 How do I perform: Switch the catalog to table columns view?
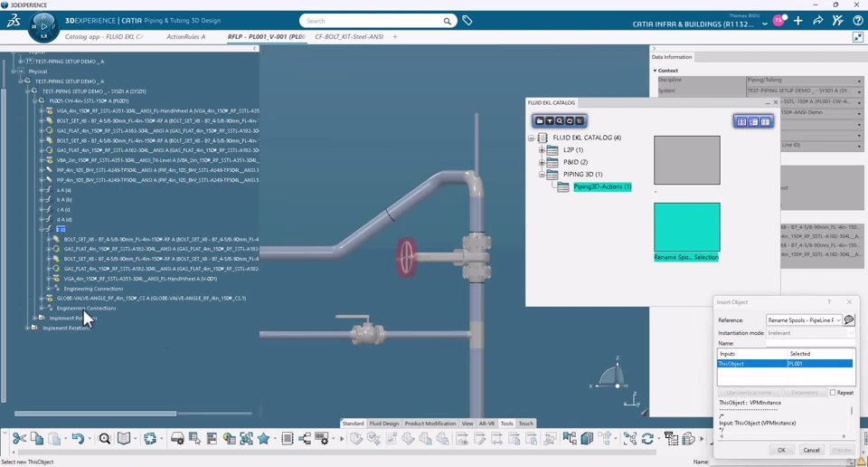point(766,121)
